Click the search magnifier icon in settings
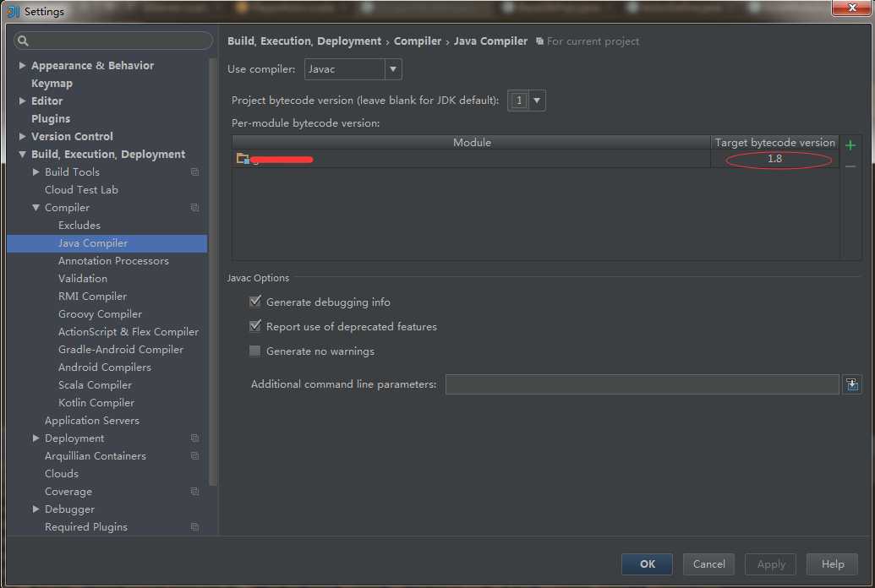The width and height of the screenshot is (875, 588). click(23, 41)
